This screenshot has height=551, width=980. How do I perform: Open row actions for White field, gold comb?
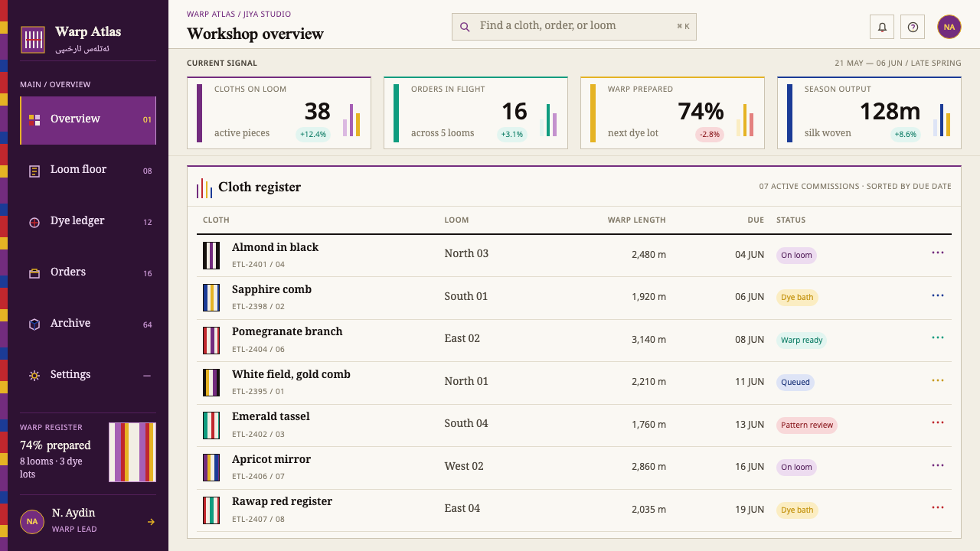(938, 380)
